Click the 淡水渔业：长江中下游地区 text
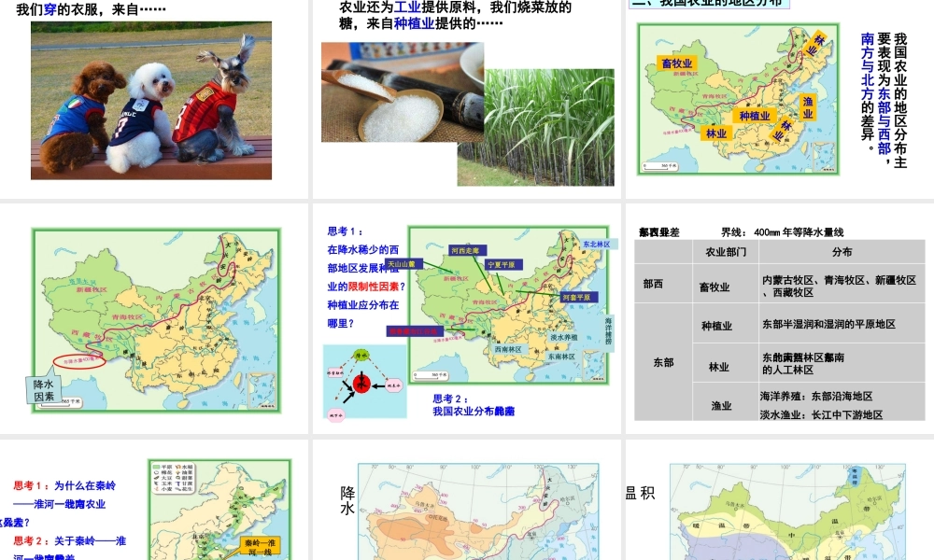 pyautogui.click(x=821, y=414)
